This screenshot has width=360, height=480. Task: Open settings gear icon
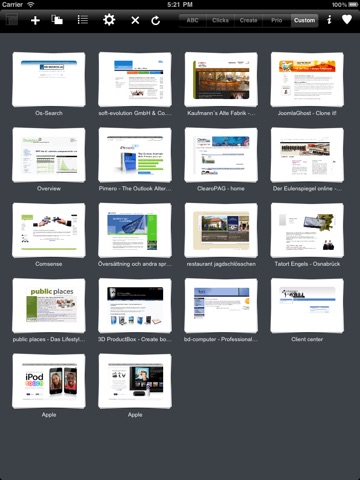[109, 20]
